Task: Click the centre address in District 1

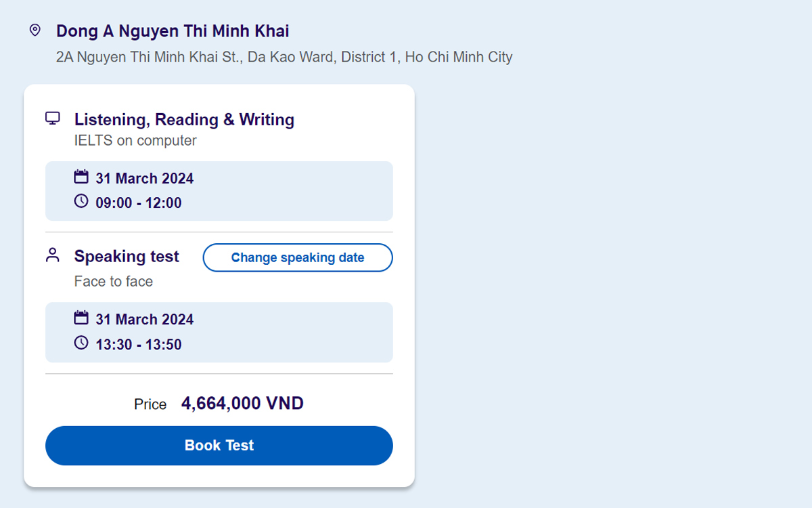Action: coord(284,57)
